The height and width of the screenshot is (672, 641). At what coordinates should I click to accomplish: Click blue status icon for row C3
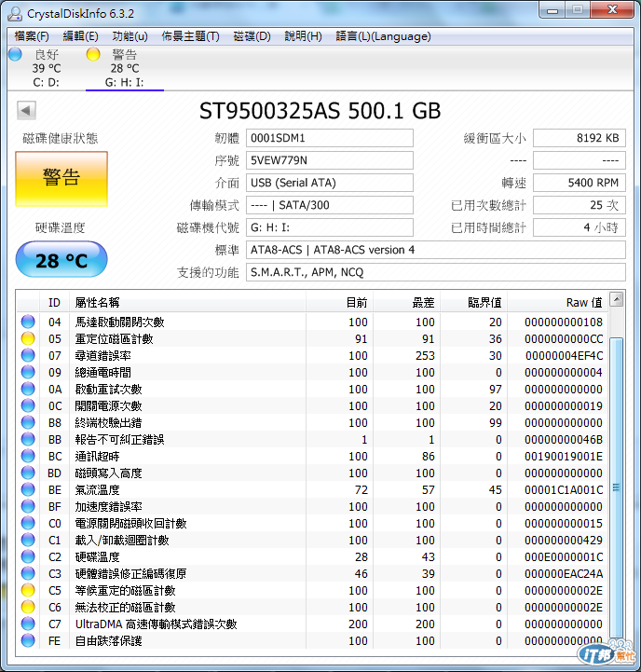[x=28, y=573]
